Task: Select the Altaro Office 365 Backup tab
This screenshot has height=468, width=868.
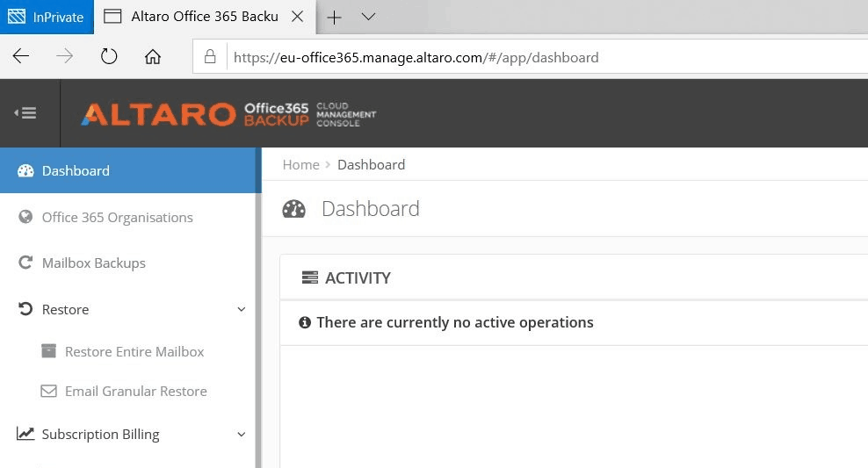Action: tap(205, 17)
